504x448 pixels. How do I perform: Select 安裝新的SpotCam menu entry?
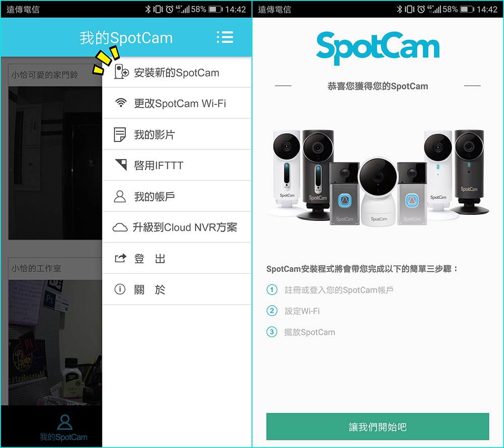[177, 72]
